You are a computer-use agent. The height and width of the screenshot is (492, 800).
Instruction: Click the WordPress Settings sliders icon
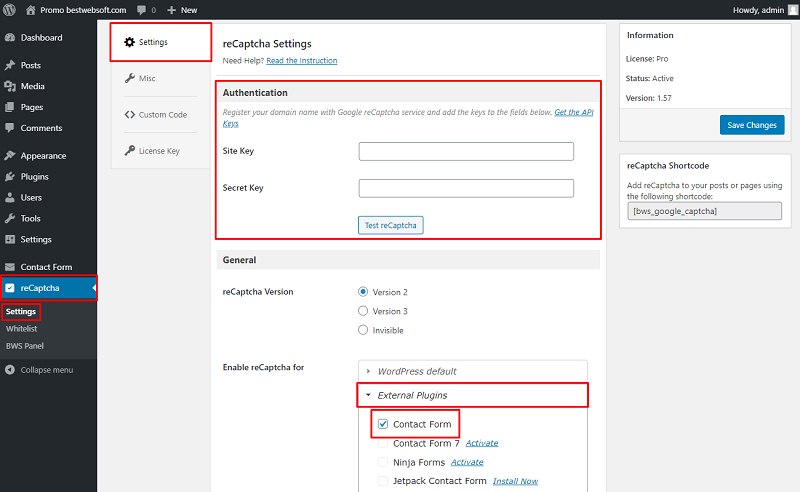(10, 239)
